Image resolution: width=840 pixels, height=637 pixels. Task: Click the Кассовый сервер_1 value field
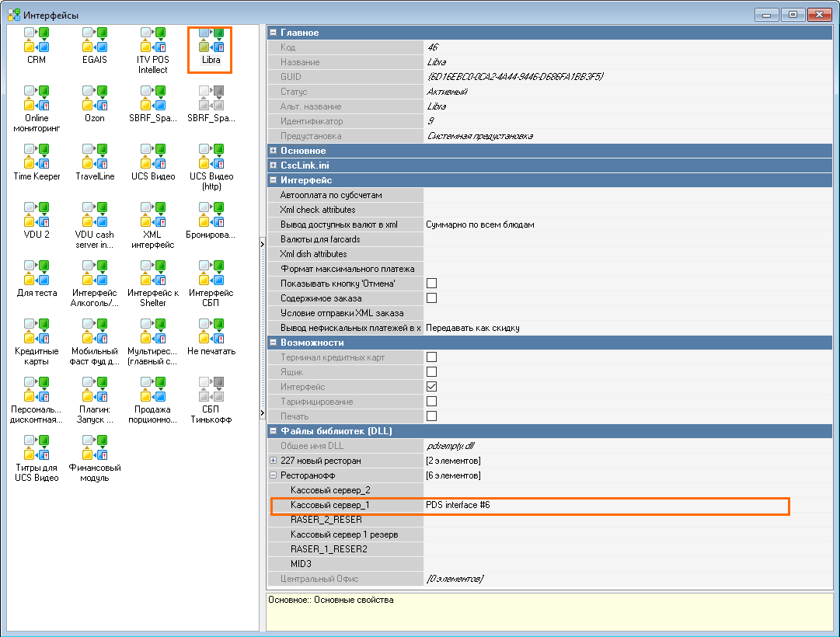click(606, 506)
